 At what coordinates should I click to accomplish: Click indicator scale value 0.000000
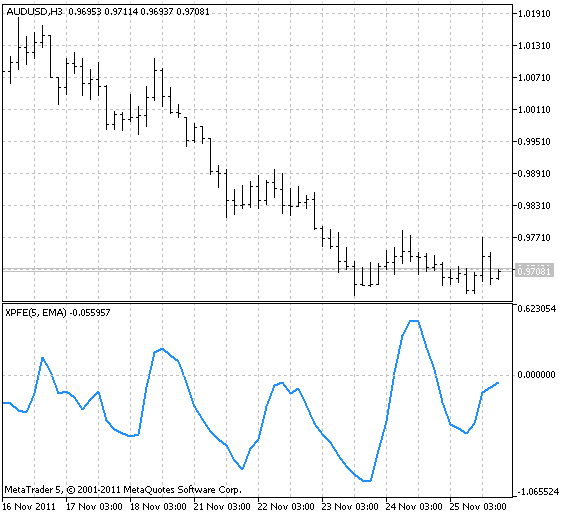click(537, 375)
